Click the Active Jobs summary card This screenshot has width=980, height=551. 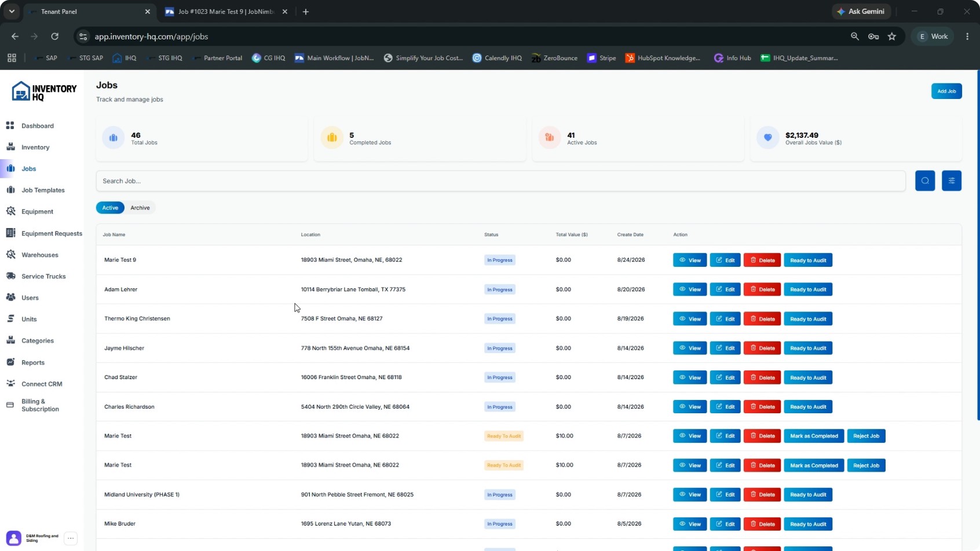click(x=638, y=138)
